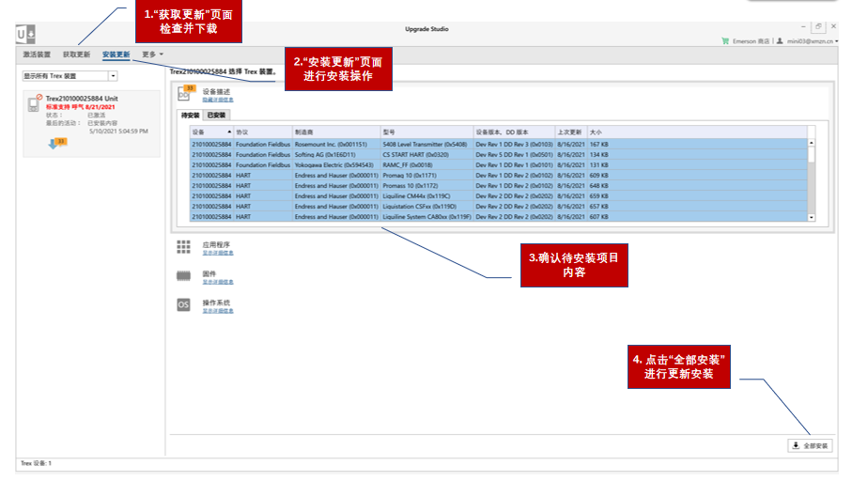
Task: Switch to the 获取更新 page
Action: pyautogui.click(x=76, y=54)
